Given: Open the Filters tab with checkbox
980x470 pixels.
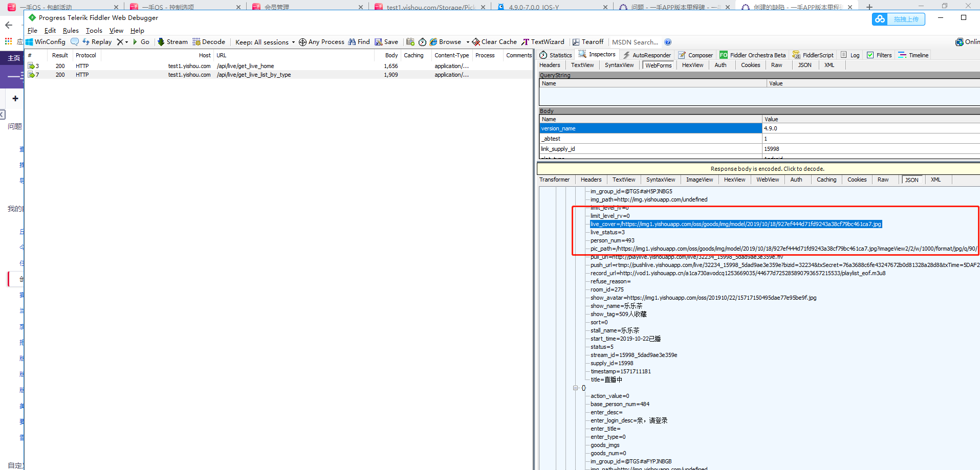Looking at the screenshot, I should coord(879,55).
